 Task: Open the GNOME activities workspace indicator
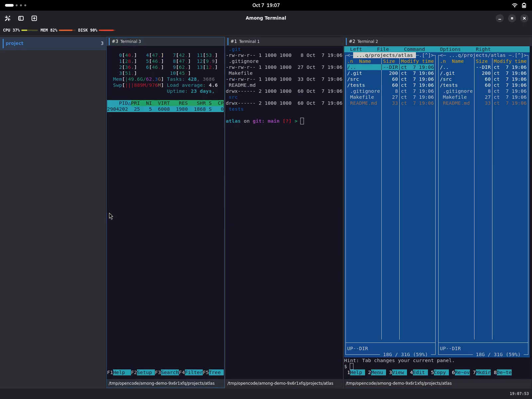click(16, 5)
